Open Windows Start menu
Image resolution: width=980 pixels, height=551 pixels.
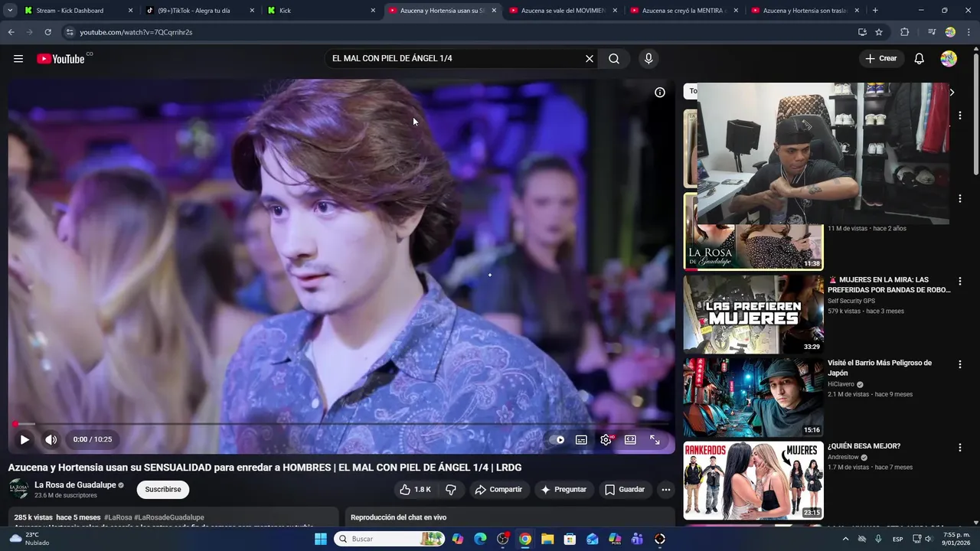[x=321, y=539]
